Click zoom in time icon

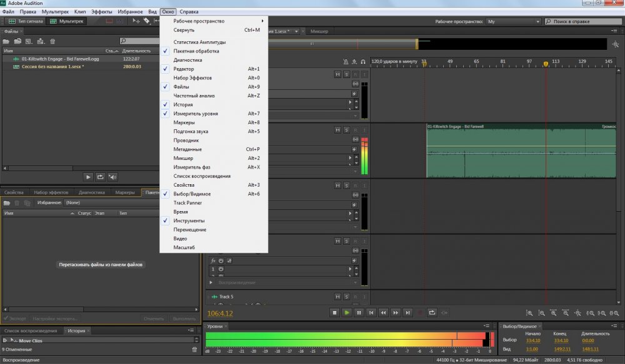coord(554,313)
